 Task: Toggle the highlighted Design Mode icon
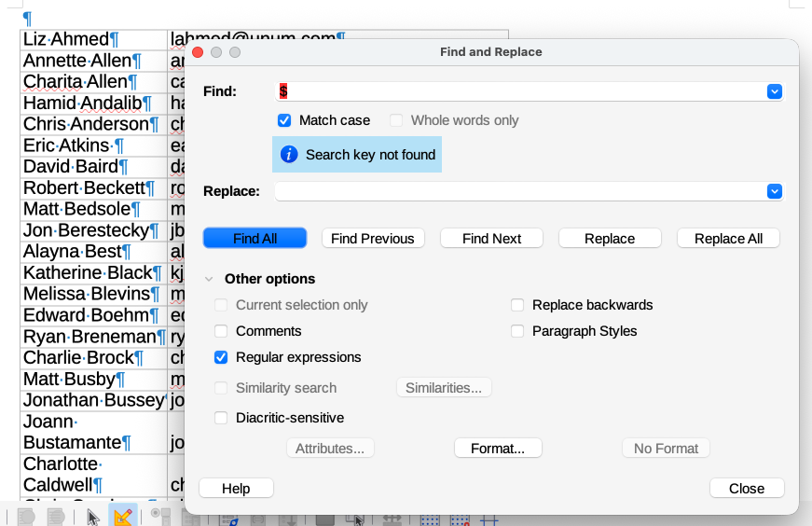click(x=122, y=516)
